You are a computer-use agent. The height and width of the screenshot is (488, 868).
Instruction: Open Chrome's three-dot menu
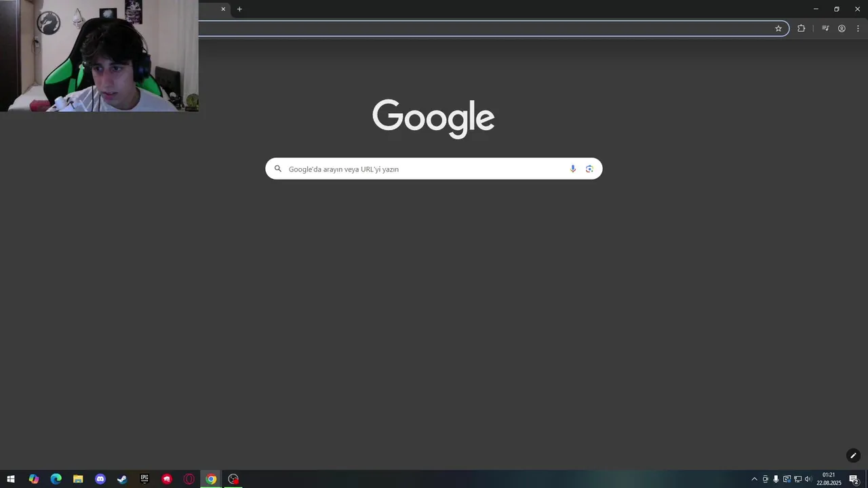coord(858,28)
